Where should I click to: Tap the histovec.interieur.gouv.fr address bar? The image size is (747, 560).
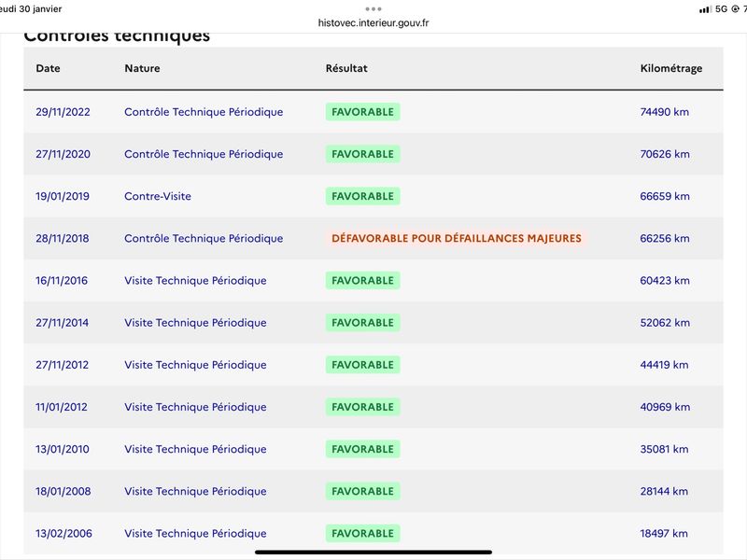[373, 22]
